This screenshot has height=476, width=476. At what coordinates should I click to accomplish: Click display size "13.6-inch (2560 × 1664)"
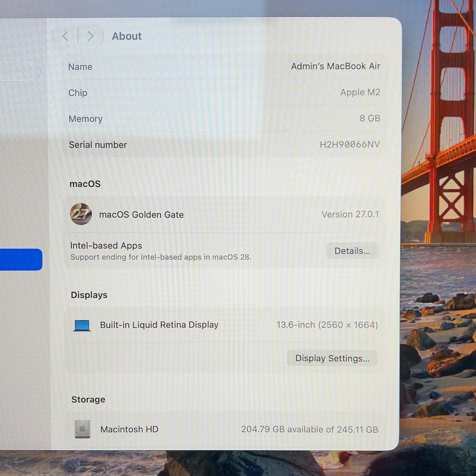point(327,325)
